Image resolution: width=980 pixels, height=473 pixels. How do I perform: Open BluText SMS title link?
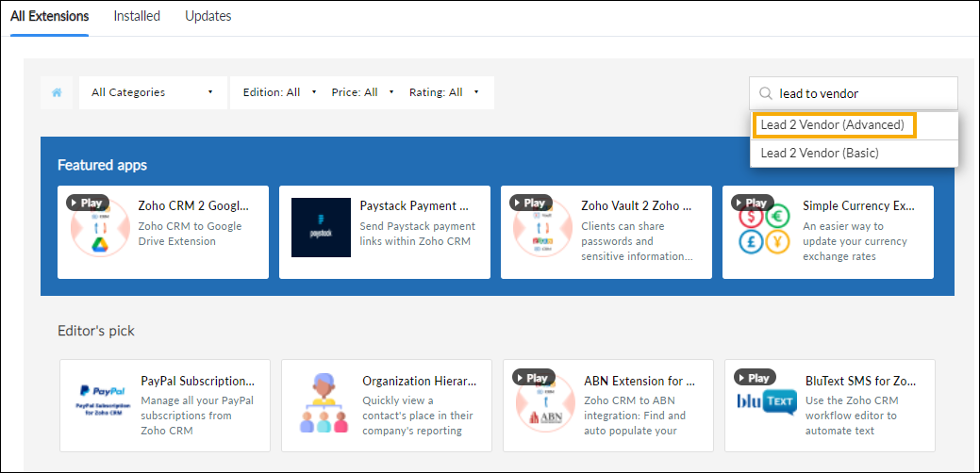pos(859,381)
